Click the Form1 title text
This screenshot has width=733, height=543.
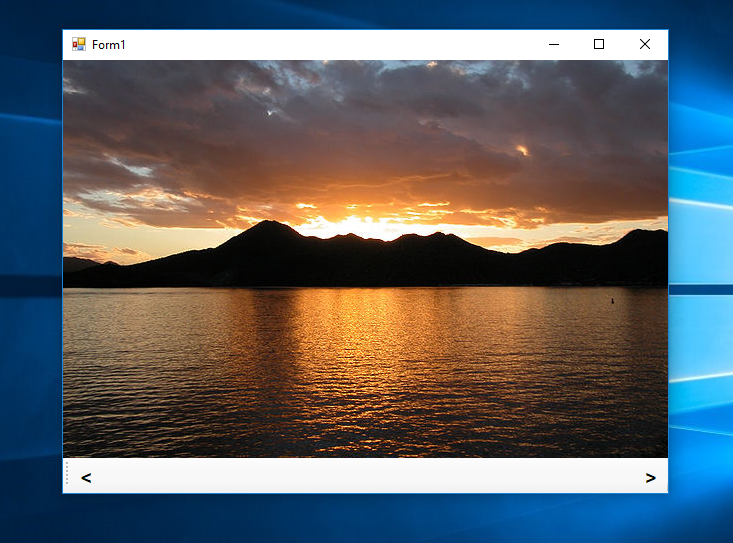click(108, 45)
